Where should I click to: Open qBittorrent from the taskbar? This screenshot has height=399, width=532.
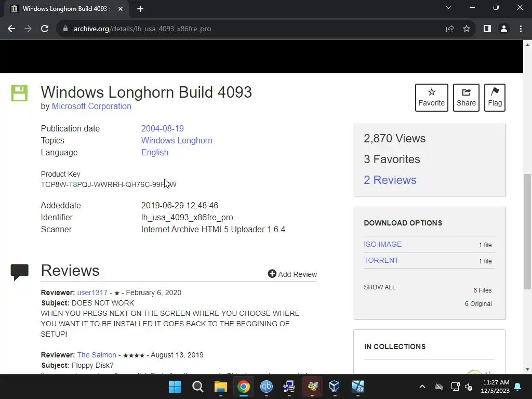(267, 387)
